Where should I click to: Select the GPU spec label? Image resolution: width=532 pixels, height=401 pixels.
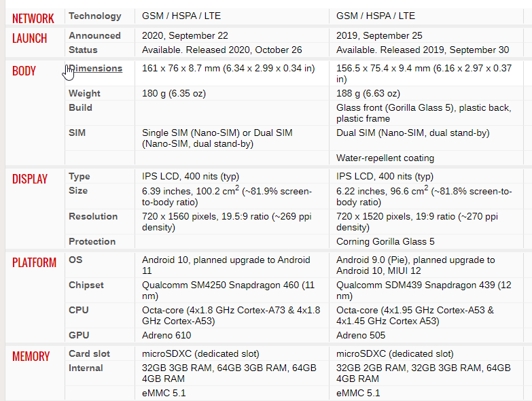[x=79, y=335]
